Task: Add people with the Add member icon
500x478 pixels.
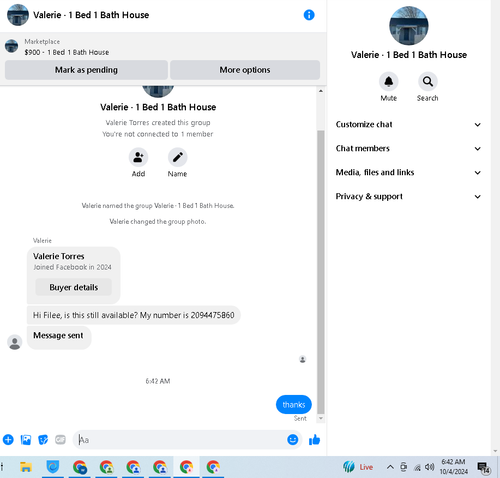Action: [x=138, y=157]
